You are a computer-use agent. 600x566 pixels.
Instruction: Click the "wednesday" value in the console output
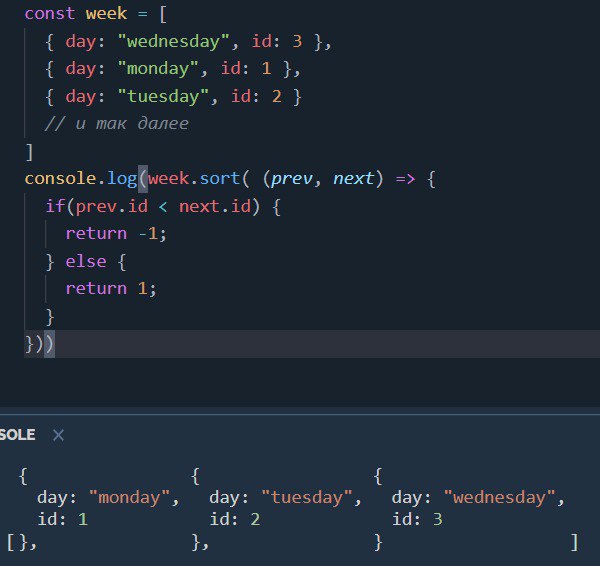click(x=499, y=497)
